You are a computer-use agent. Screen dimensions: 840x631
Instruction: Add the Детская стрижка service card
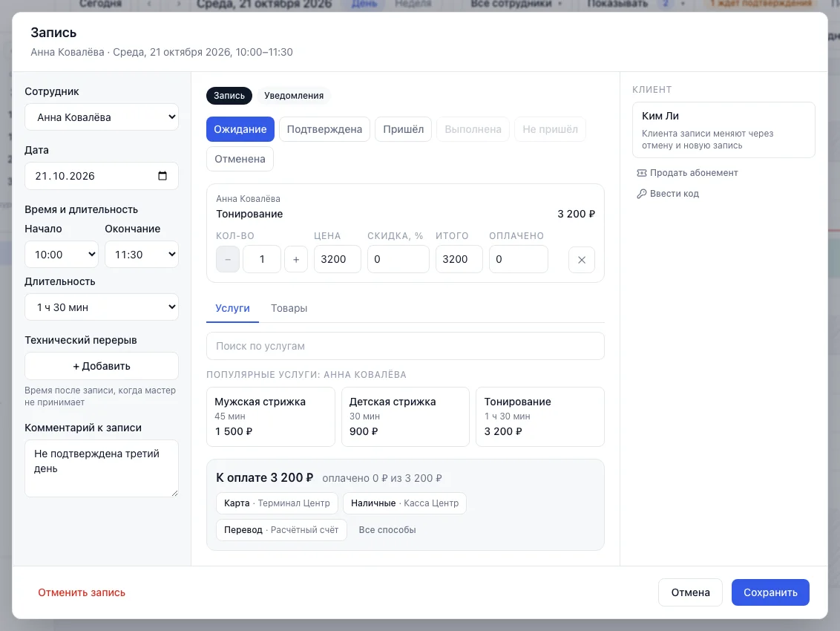(x=405, y=416)
